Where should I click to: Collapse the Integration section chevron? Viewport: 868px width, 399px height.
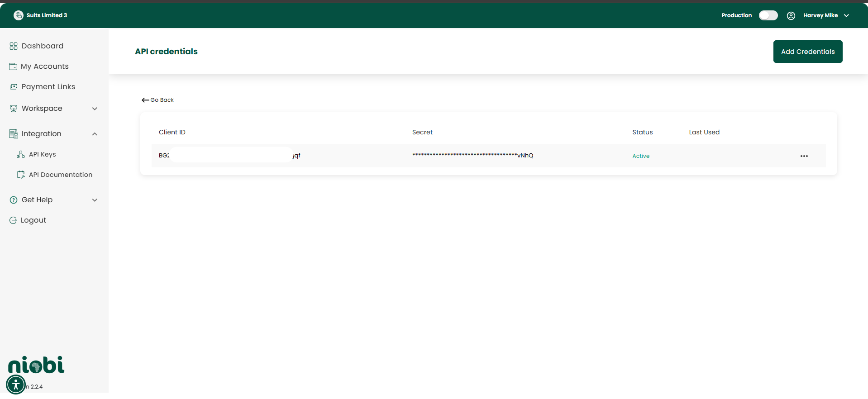[95, 134]
